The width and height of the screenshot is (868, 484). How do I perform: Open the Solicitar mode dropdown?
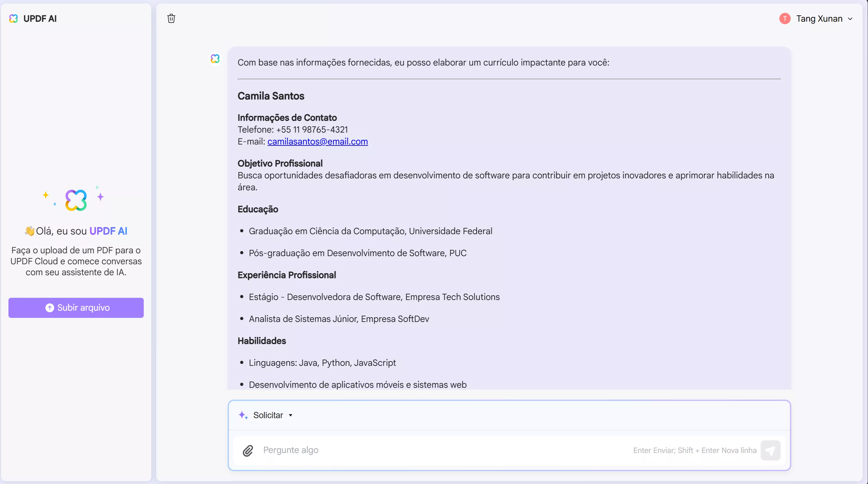(x=268, y=415)
